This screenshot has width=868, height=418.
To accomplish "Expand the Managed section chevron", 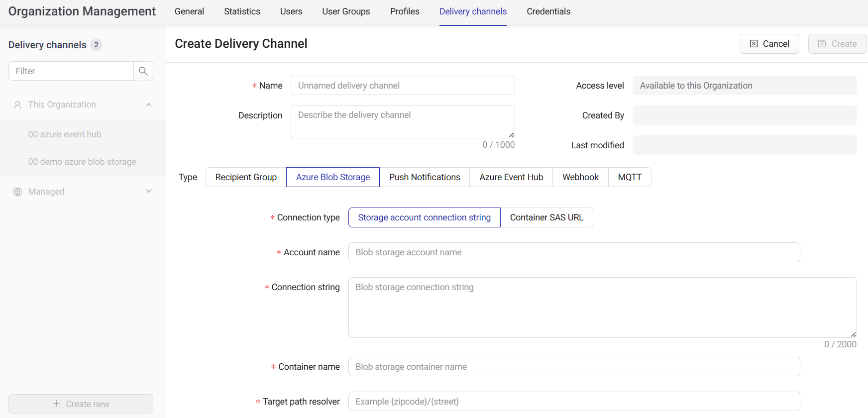I will point(148,192).
